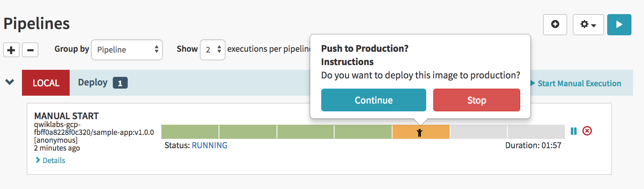
Task: Click the blue play trigger button
Action: click(619, 24)
